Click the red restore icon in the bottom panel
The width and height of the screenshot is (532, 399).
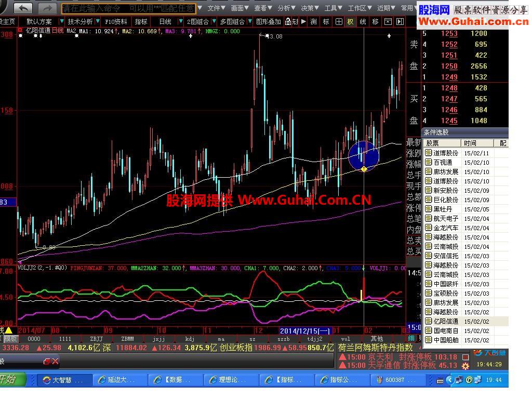(47, 362)
